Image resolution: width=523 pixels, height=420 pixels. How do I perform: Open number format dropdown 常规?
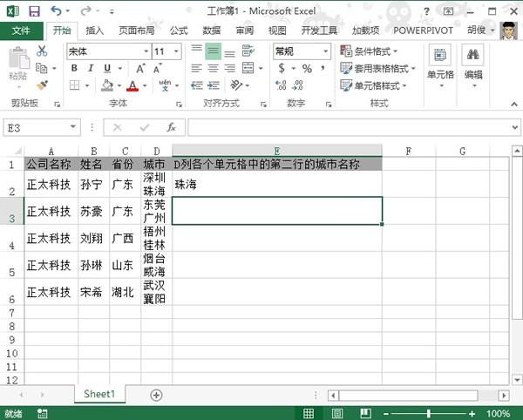325,51
